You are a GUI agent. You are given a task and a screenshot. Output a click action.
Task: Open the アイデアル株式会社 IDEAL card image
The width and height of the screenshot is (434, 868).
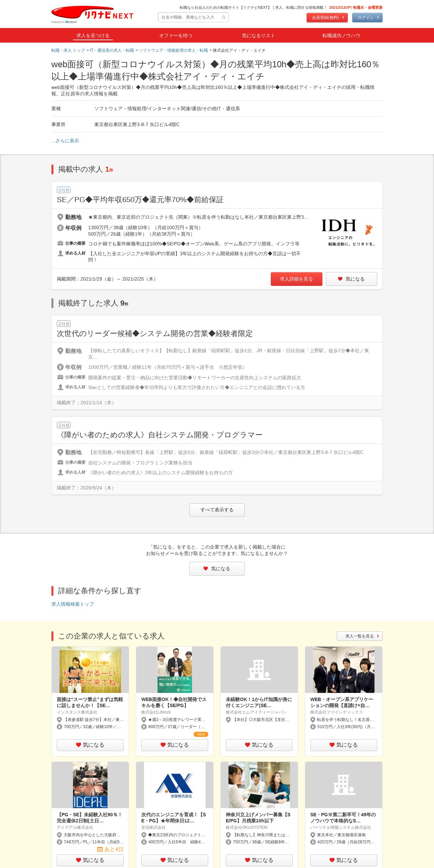tap(90, 785)
